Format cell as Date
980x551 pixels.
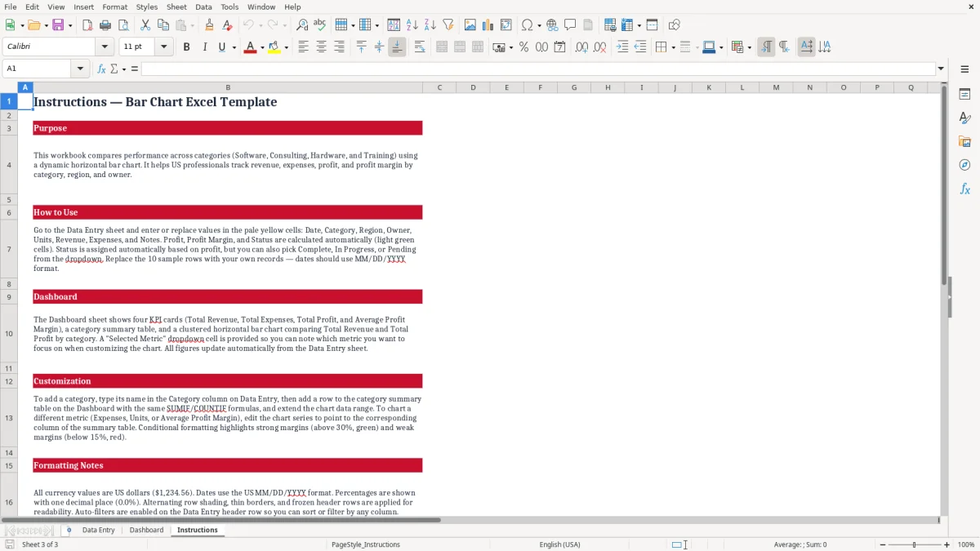560,47
